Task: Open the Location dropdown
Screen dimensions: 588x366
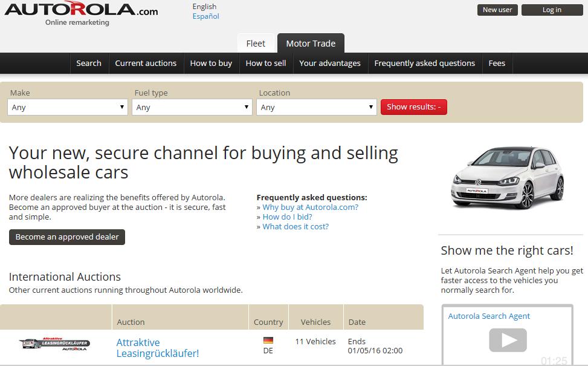Action: point(317,107)
